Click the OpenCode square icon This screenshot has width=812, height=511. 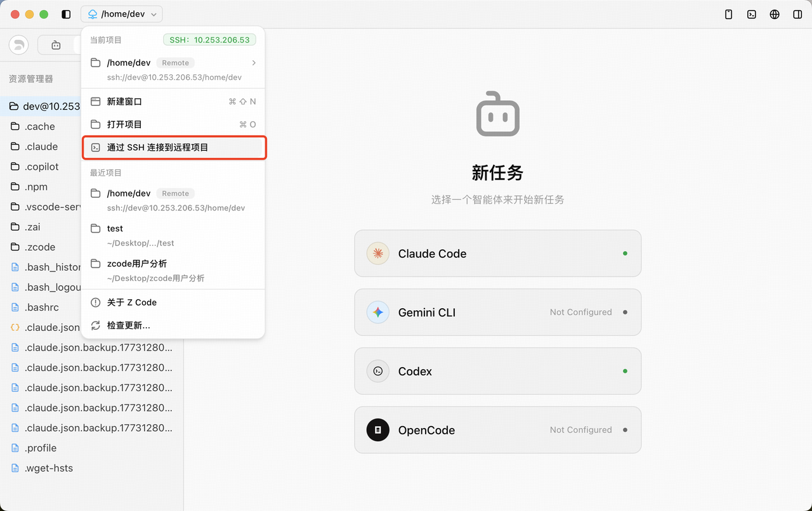click(377, 430)
